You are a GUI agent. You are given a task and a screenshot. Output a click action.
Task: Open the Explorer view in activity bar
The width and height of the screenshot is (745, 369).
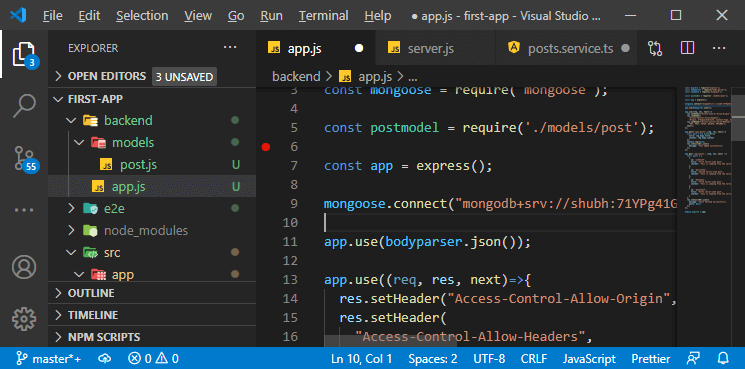[24, 54]
